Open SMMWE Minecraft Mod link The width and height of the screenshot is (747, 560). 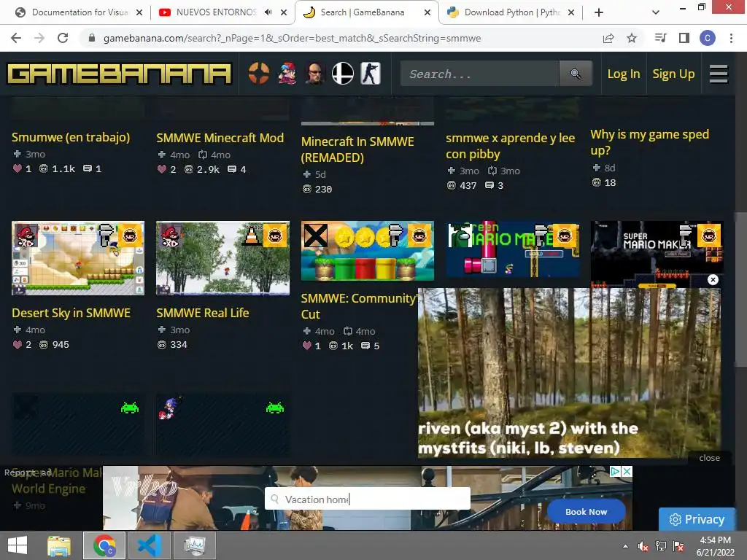coord(220,138)
